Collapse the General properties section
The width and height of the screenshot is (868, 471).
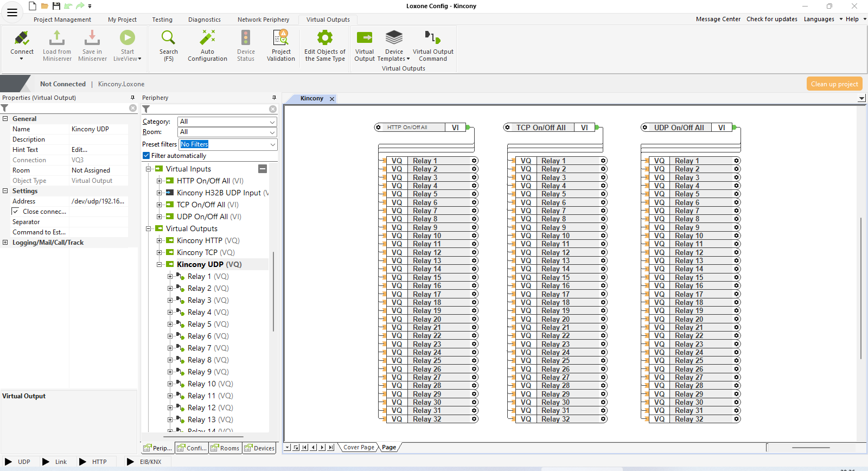tap(5, 119)
